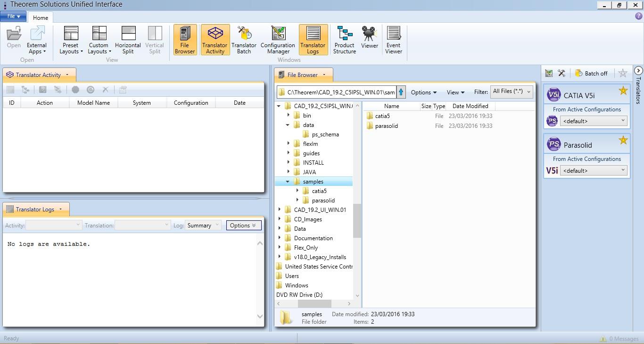644x344 pixels.
Task: Sort files by Name header
Action: point(391,106)
